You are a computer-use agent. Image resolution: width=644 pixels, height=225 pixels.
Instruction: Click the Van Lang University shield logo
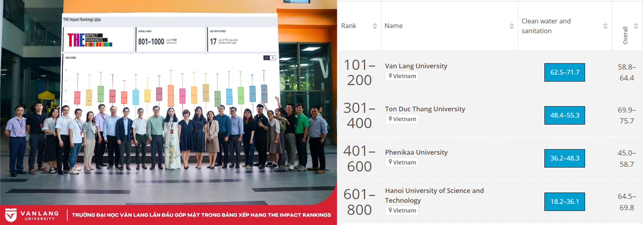[11, 215]
